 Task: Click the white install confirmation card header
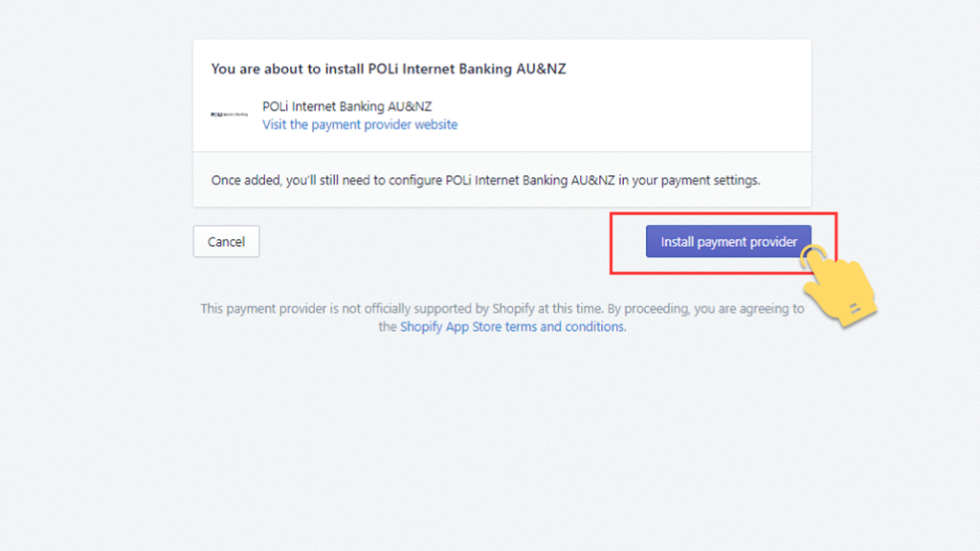point(501,96)
